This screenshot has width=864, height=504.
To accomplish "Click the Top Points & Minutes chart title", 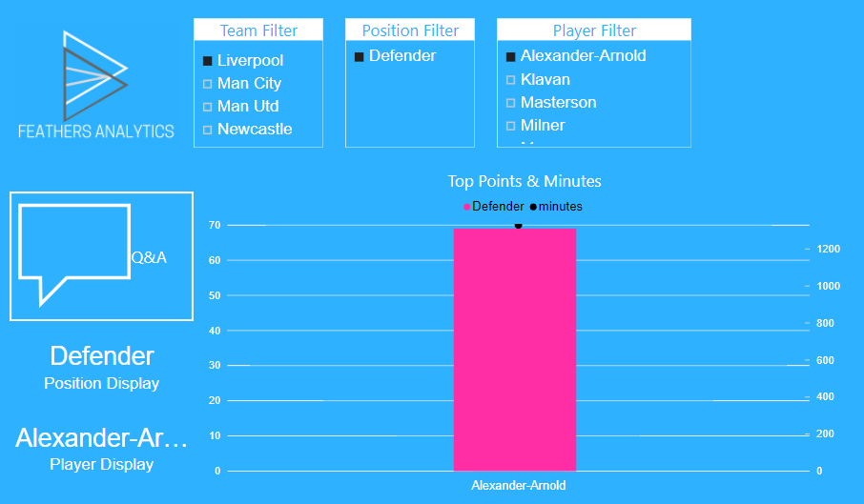I will (x=525, y=181).
